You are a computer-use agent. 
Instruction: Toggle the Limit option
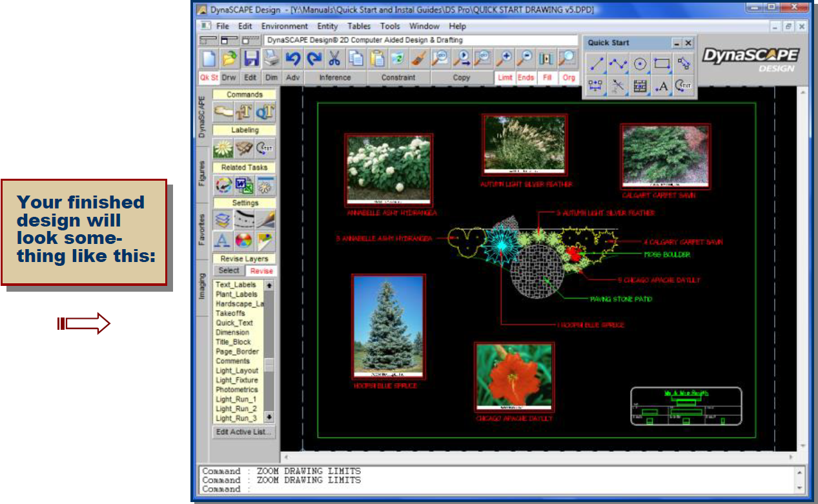pos(505,77)
